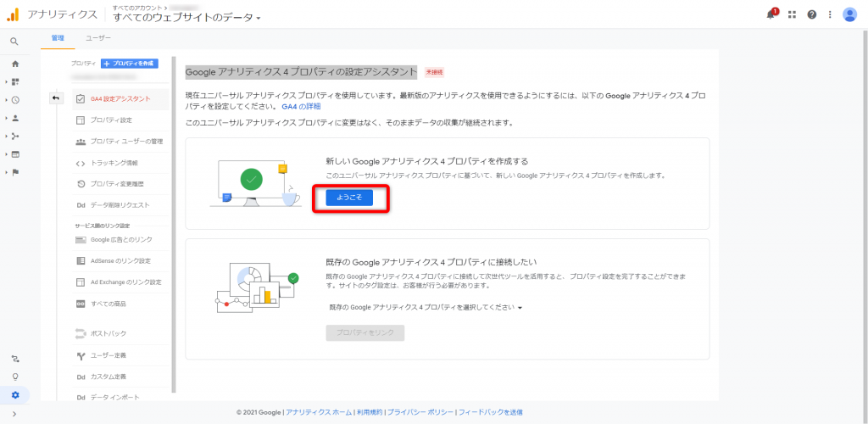Viewport: 868px width, 424px height.
Task: Click the プロパティ ユーザーの管理 people icon
Action: 81,142
